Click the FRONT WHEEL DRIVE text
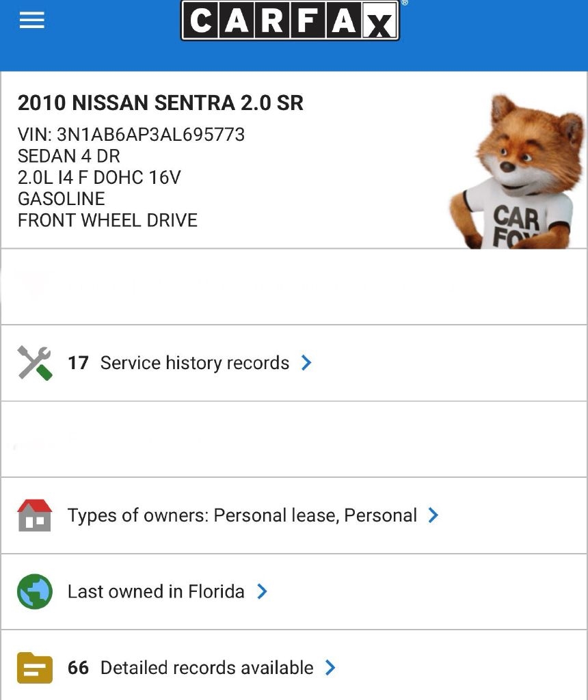This screenshot has width=588, height=700. 107,221
